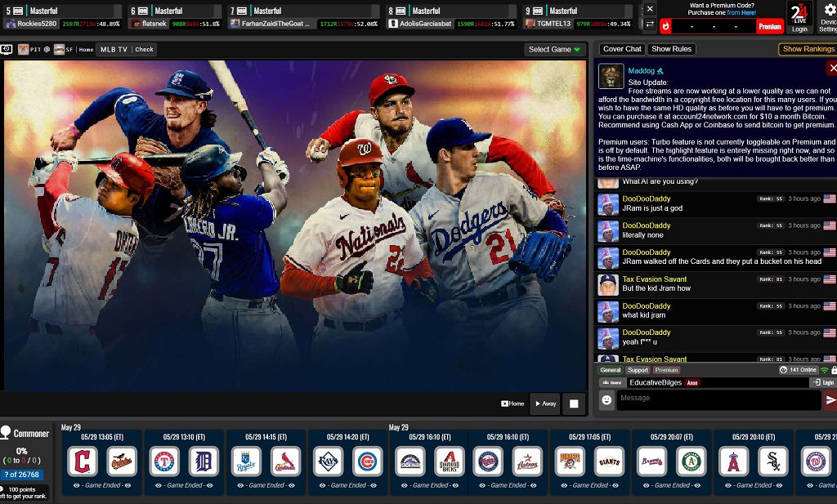Toggle left eye icon under Pirates-Giants game
Screen dimensions: 837x504
(564, 486)
